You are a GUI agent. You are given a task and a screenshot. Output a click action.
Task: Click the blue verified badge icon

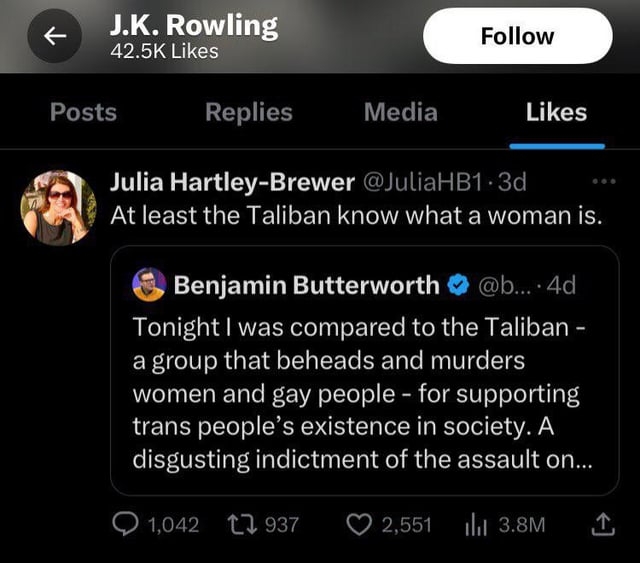[456, 285]
